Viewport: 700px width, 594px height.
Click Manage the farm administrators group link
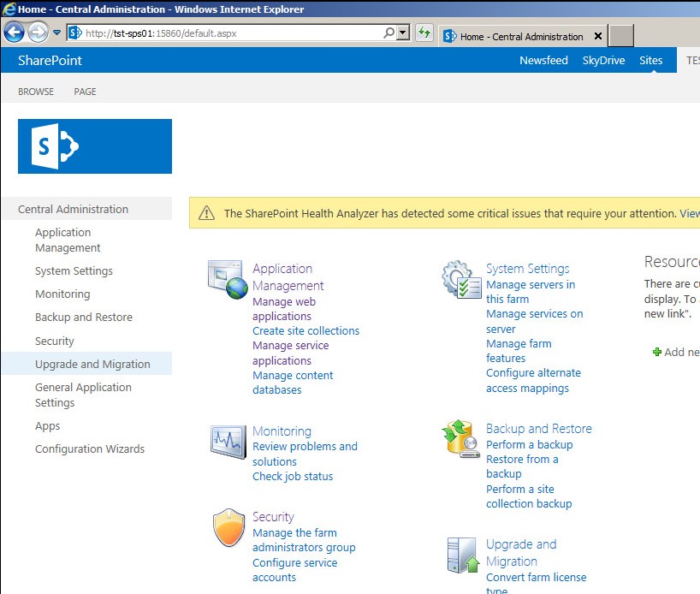point(304,540)
